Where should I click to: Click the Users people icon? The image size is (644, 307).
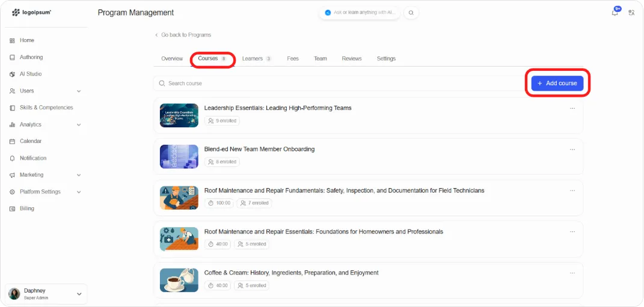pyautogui.click(x=12, y=91)
